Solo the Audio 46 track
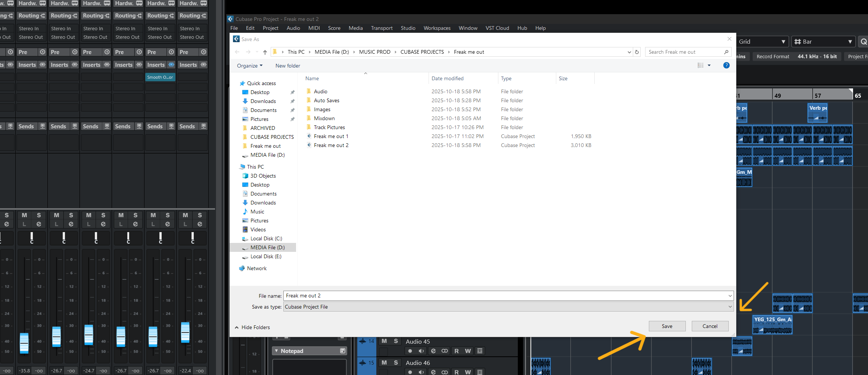Viewport: 868px width, 375px height. click(x=396, y=362)
